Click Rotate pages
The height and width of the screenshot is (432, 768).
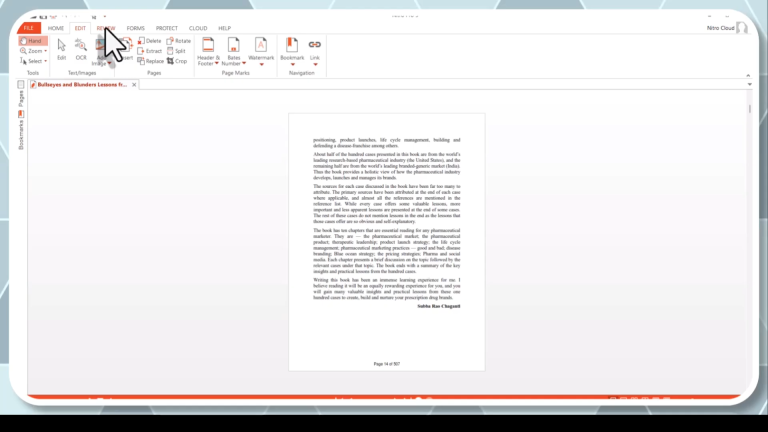[178, 41]
